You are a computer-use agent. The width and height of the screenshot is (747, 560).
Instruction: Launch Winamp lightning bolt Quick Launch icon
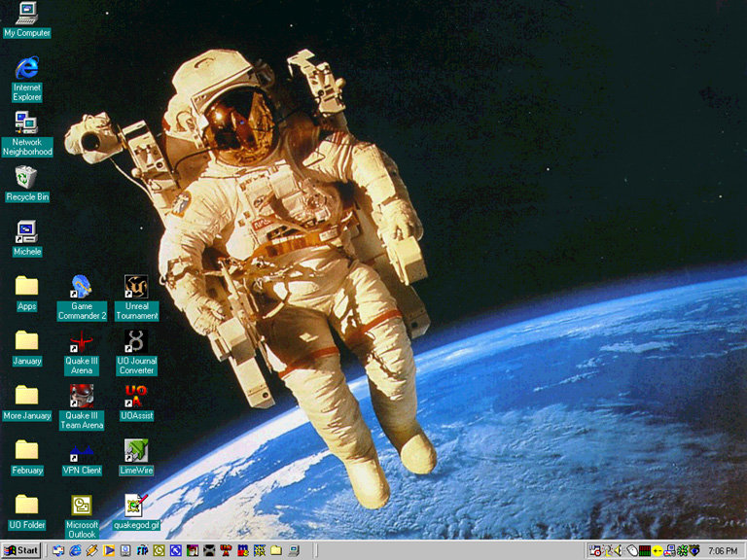click(92, 550)
